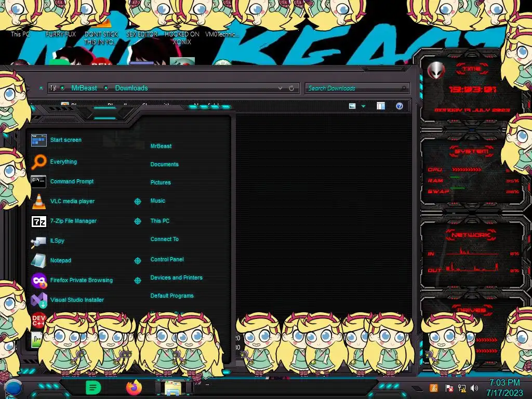Open the Action Center flag icon
The height and width of the screenshot is (399, 532).
pyautogui.click(x=449, y=388)
